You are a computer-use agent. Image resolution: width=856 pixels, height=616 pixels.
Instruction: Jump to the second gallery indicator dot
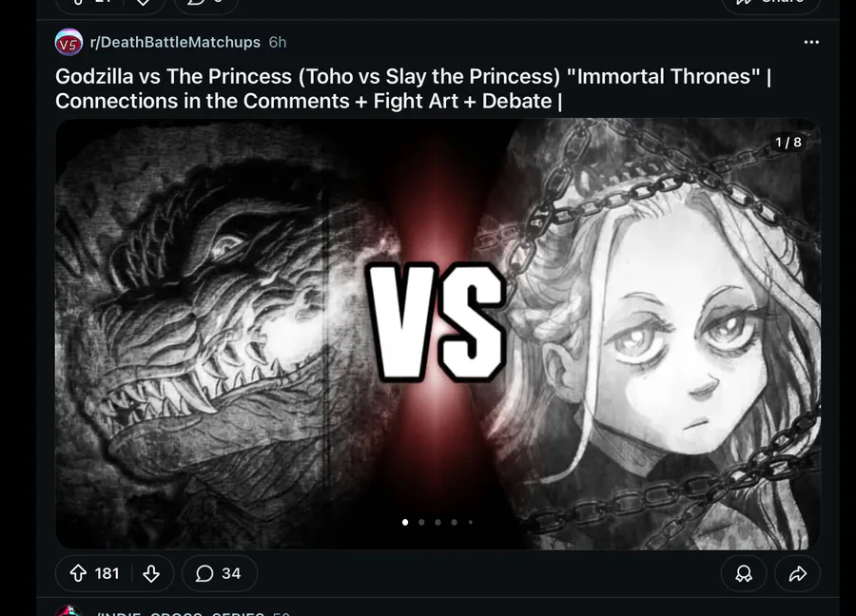pos(421,522)
